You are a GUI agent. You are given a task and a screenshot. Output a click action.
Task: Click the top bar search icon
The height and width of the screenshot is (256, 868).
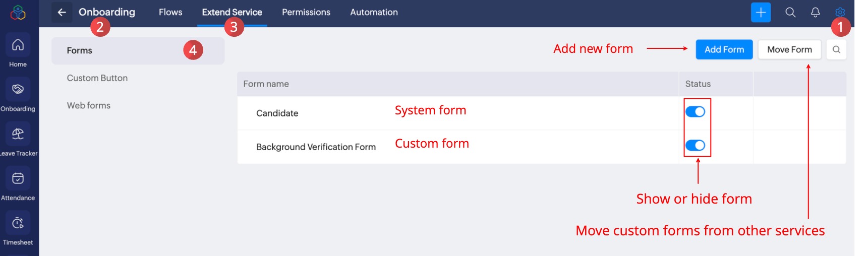(x=790, y=12)
